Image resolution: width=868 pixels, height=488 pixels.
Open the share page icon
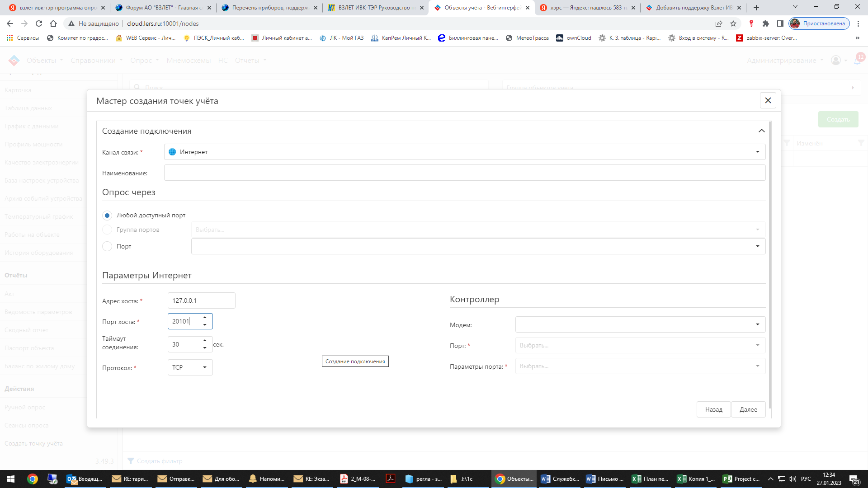(719, 23)
